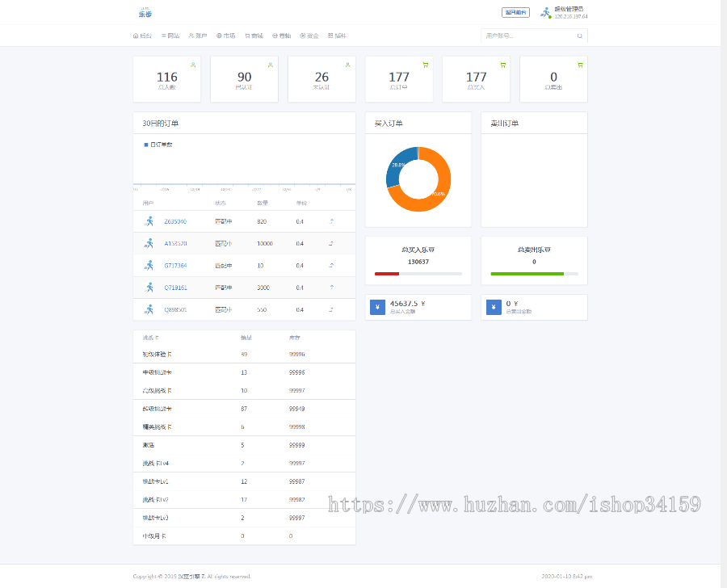Click the 乐步 logo at top left

click(145, 13)
